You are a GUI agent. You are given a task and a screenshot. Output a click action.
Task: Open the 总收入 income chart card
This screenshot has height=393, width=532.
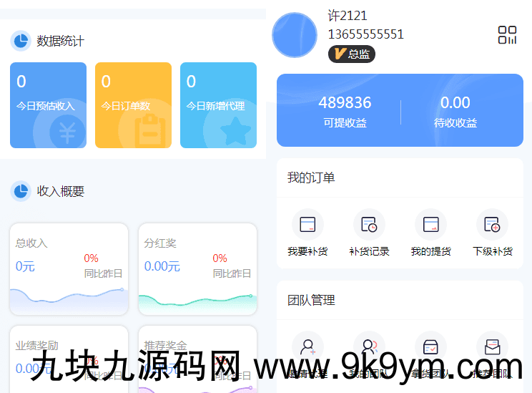click(x=69, y=268)
